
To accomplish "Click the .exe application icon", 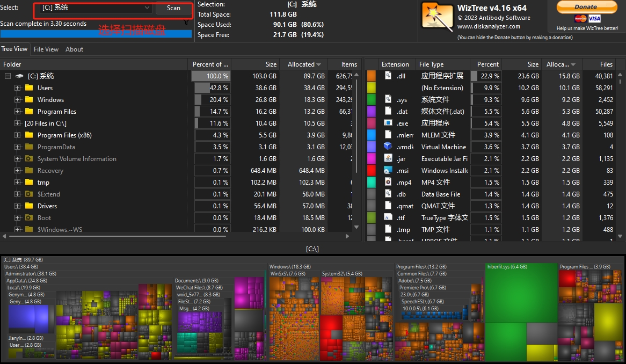I will [388, 123].
